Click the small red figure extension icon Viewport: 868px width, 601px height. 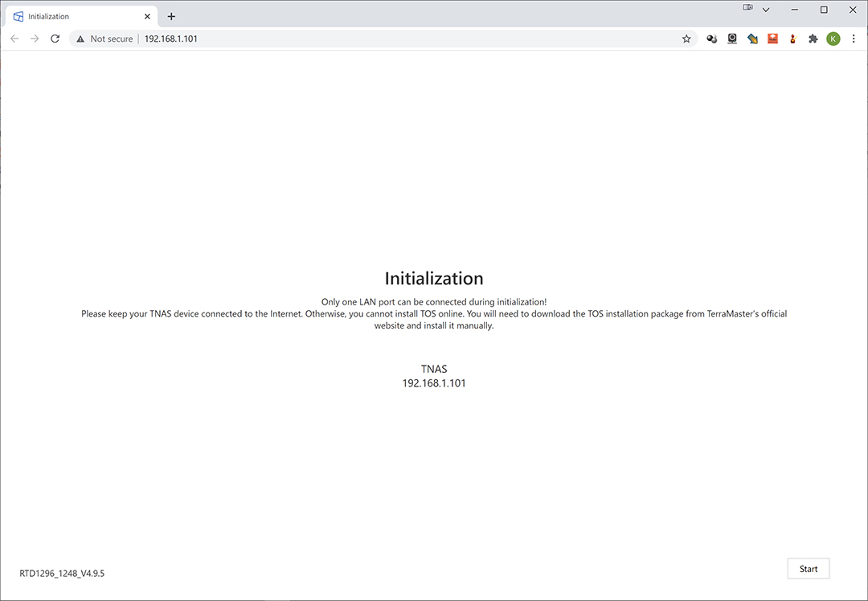[x=792, y=39]
